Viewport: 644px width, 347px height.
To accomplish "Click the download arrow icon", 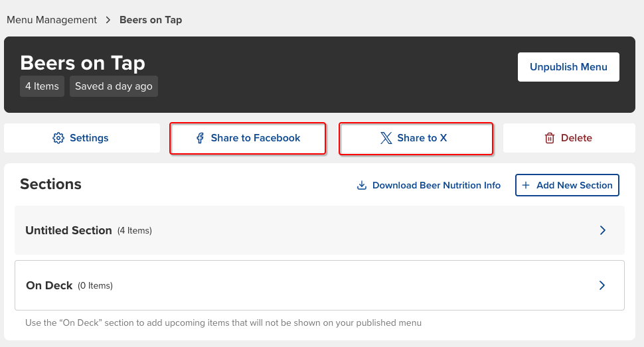I will tap(362, 185).
